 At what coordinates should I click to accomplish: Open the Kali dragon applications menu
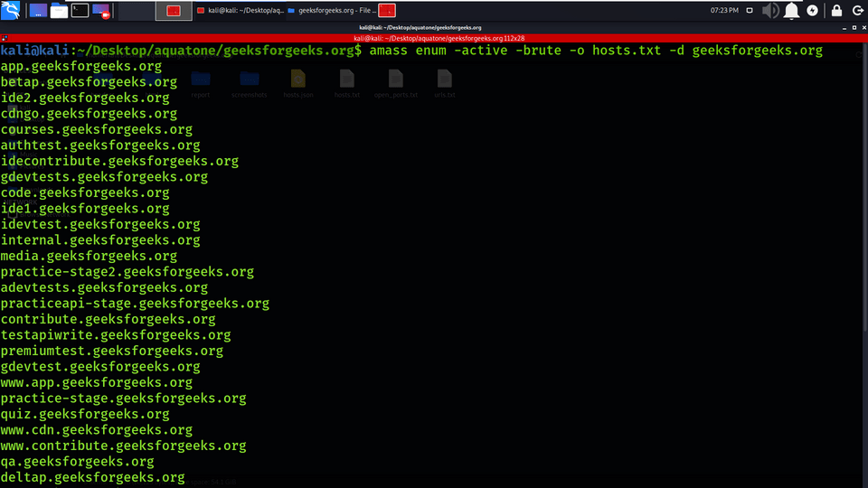11,10
